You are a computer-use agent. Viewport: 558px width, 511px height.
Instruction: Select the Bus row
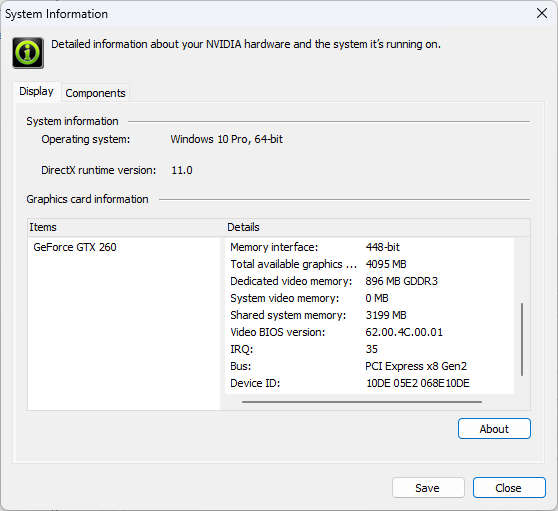(x=369, y=366)
